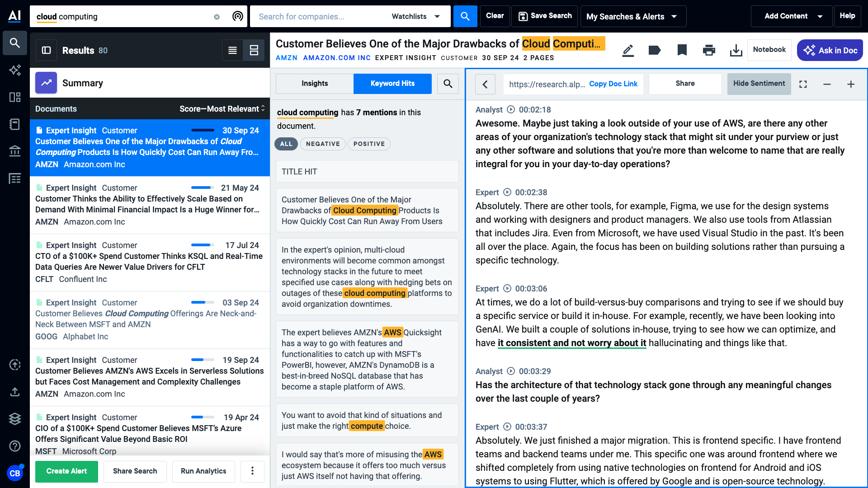Bookmark the current document
Image resolution: width=868 pixels, height=488 pixels.
(682, 50)
